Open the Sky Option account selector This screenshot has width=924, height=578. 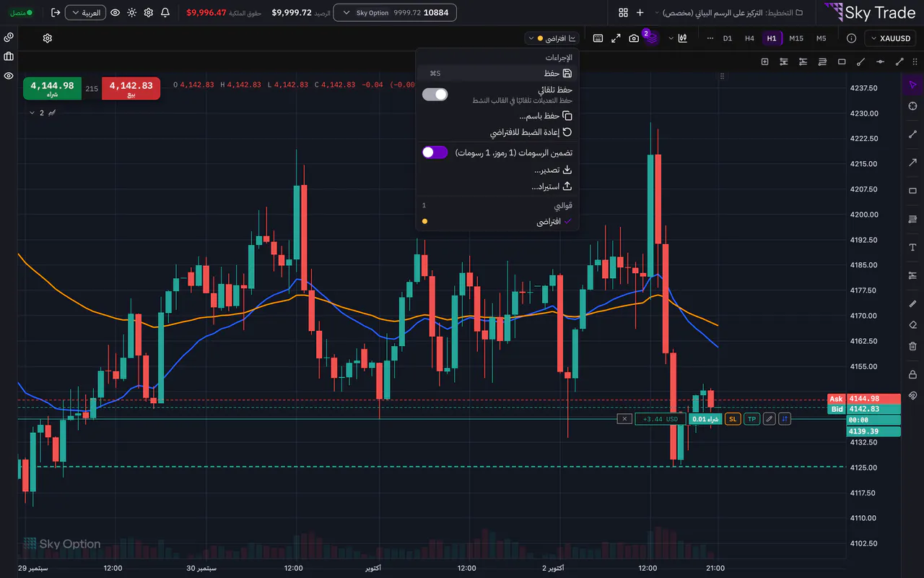point(395,13)
